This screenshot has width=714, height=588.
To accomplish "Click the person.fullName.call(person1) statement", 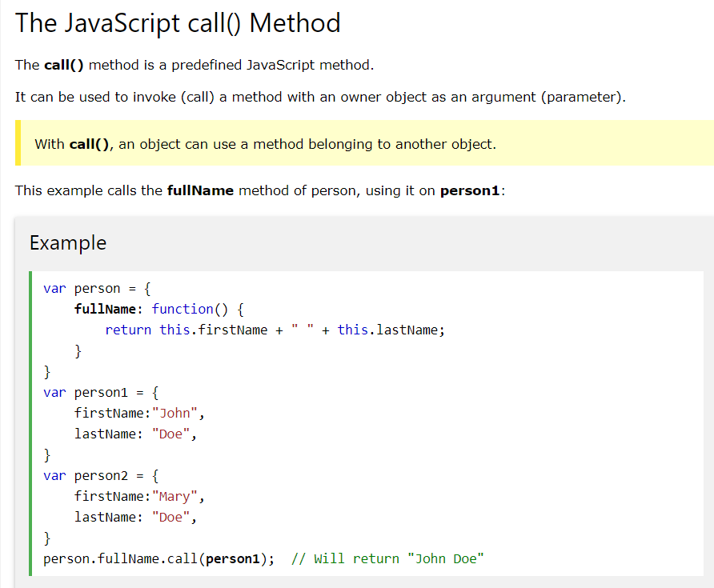I will point(158,558).
